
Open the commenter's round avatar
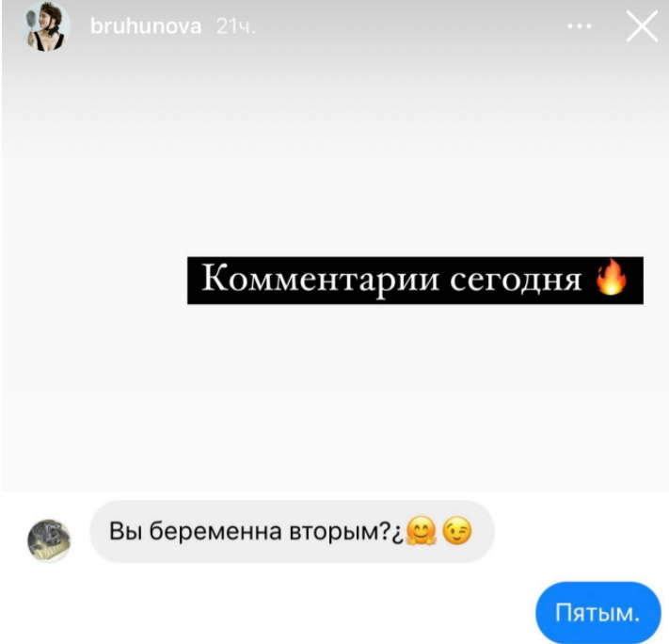[x=49, y=539]
